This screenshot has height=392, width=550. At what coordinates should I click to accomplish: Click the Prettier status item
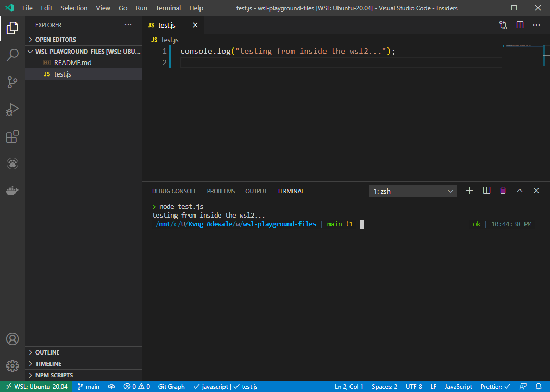point(495,386)
